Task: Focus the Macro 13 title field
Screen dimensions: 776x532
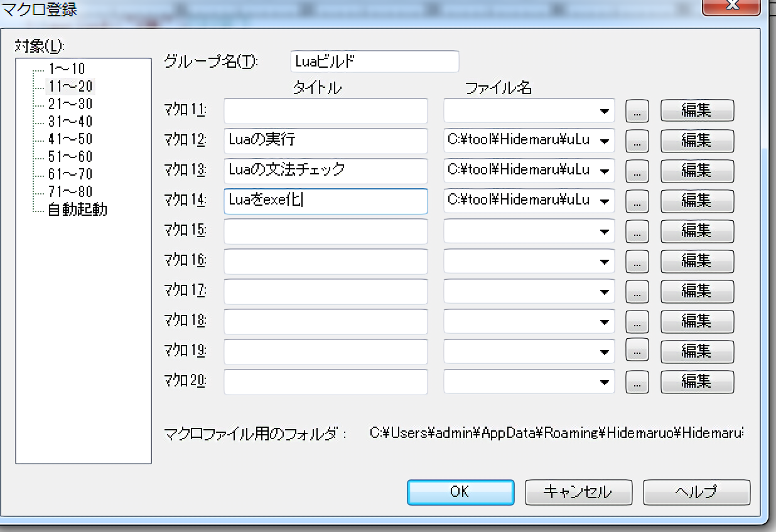Action: 325,171
